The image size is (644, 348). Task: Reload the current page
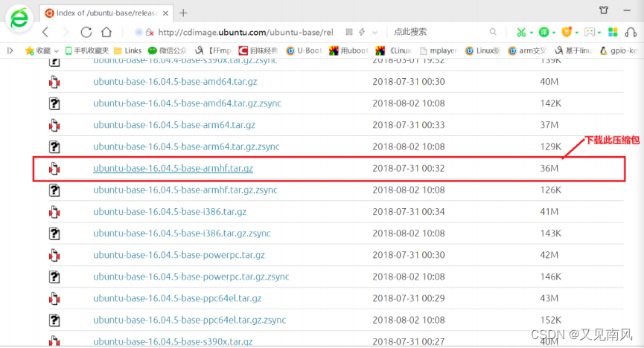click(x=86, y=32)
